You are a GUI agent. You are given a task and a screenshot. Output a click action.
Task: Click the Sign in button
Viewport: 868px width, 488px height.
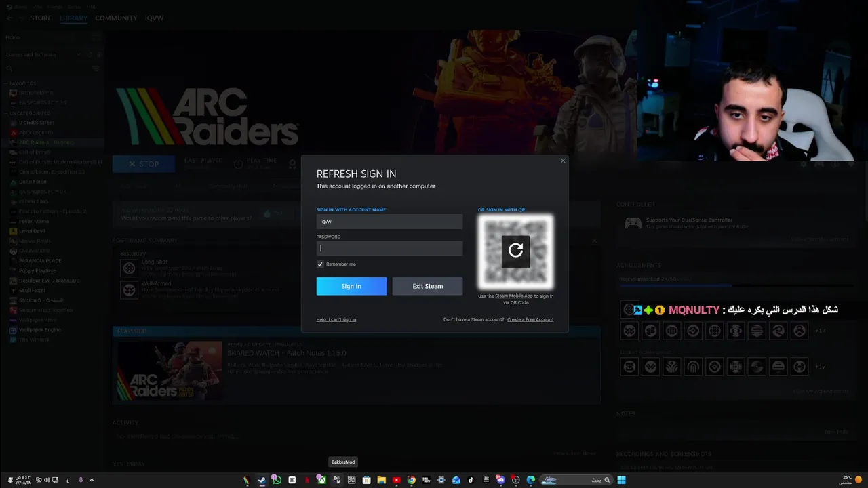(x=351, y=286)
